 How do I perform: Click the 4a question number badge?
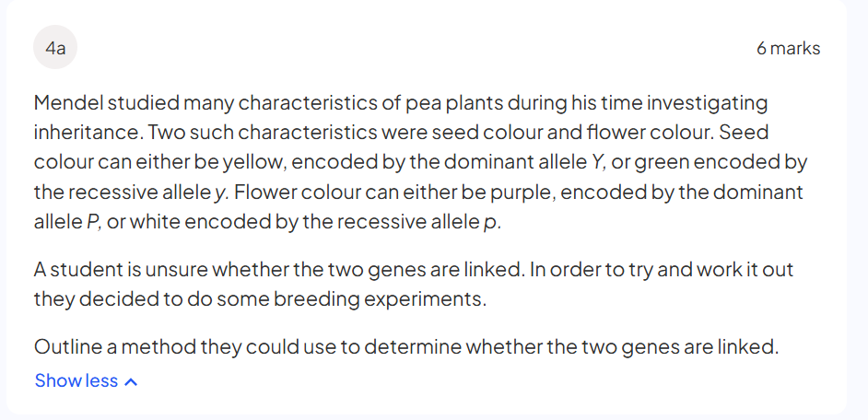55,48
